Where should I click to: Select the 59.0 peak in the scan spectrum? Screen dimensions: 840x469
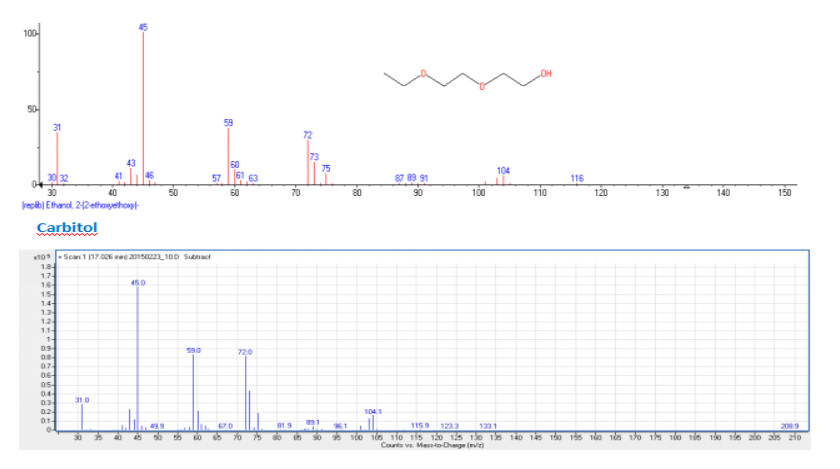(193, 392)
